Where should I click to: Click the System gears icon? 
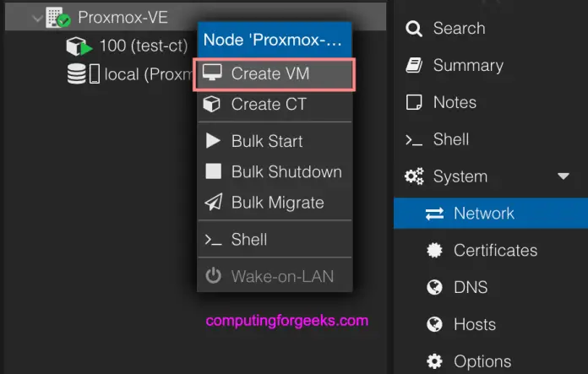pos(414,176)
